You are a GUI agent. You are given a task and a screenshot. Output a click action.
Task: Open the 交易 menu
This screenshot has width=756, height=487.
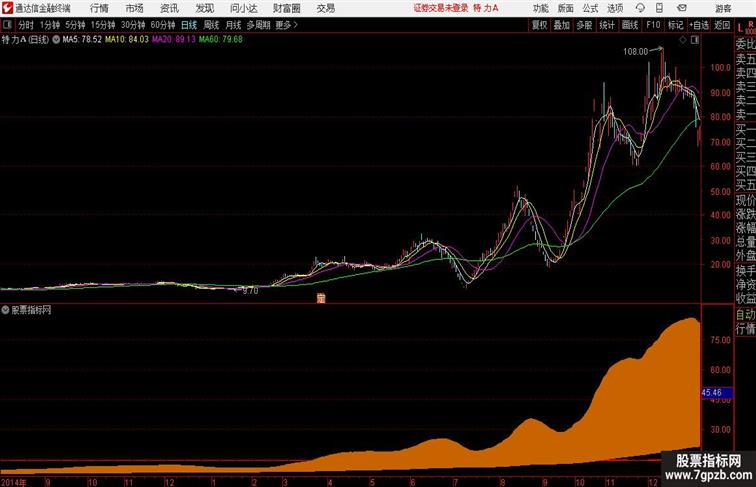click(326, 8)
